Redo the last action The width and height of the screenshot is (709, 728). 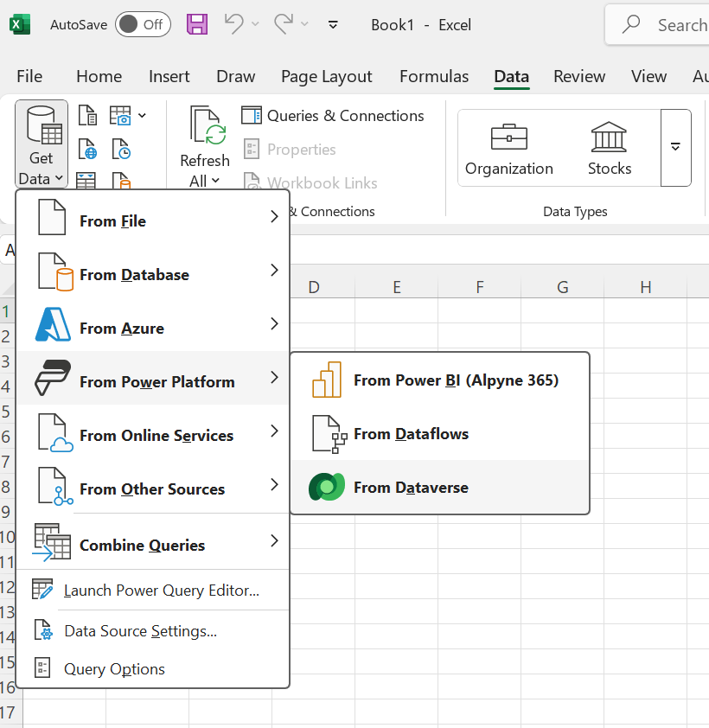tap(284, 24)
